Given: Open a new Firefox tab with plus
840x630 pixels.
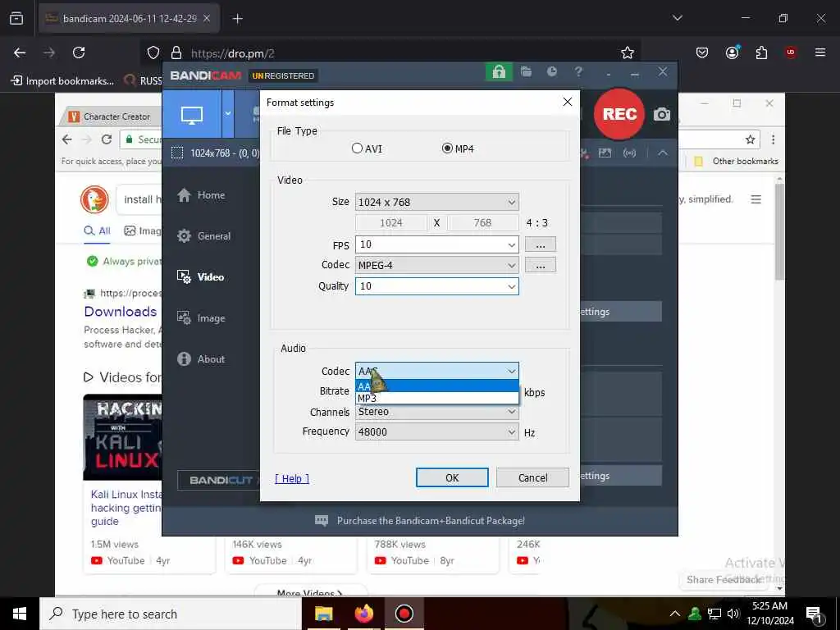Looking at the screenshot, I should [x=237, y=19].
